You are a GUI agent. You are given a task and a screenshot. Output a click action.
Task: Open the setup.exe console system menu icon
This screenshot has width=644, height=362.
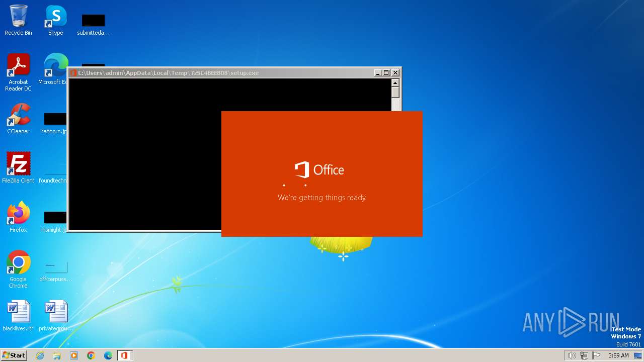coord(73,73)
